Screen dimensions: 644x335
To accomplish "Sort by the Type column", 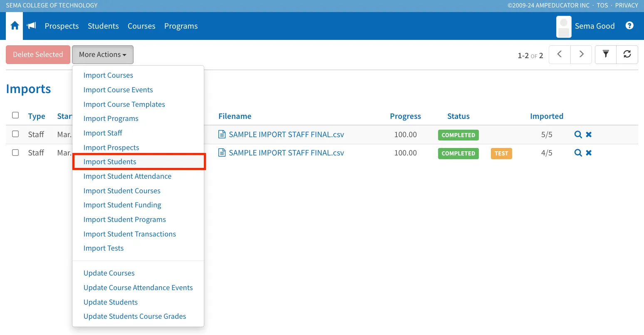I will pyautogui.click(x=37, y=116).
